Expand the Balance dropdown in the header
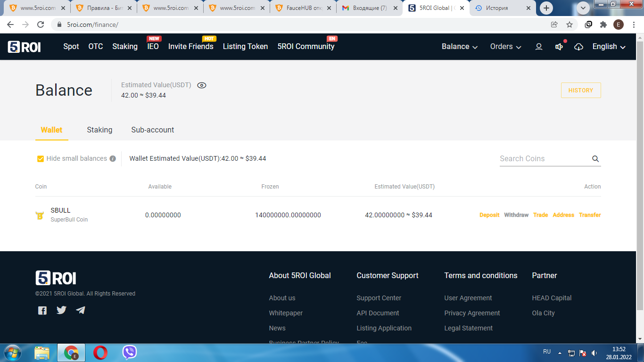This screenshot has height=362, width=644. pos(460,47)
